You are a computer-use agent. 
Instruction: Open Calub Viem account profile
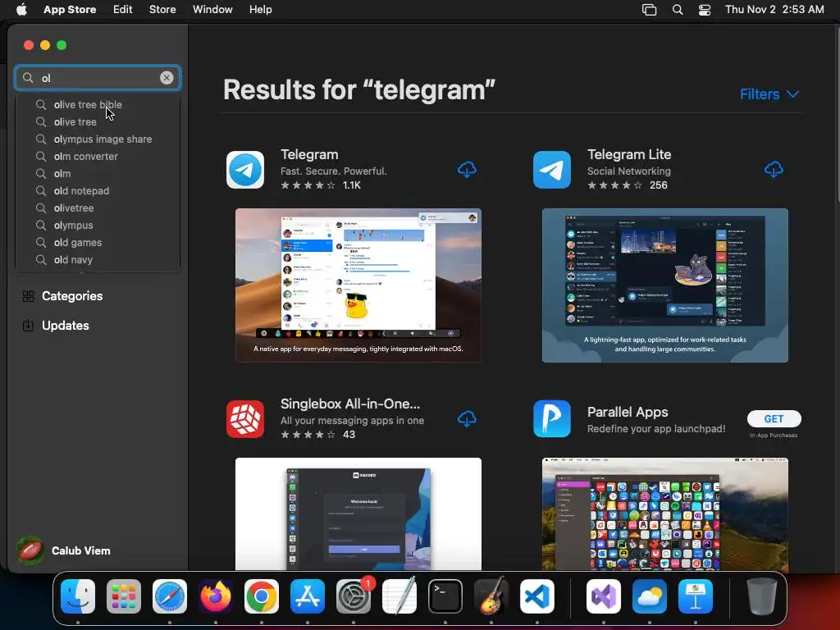64,550
